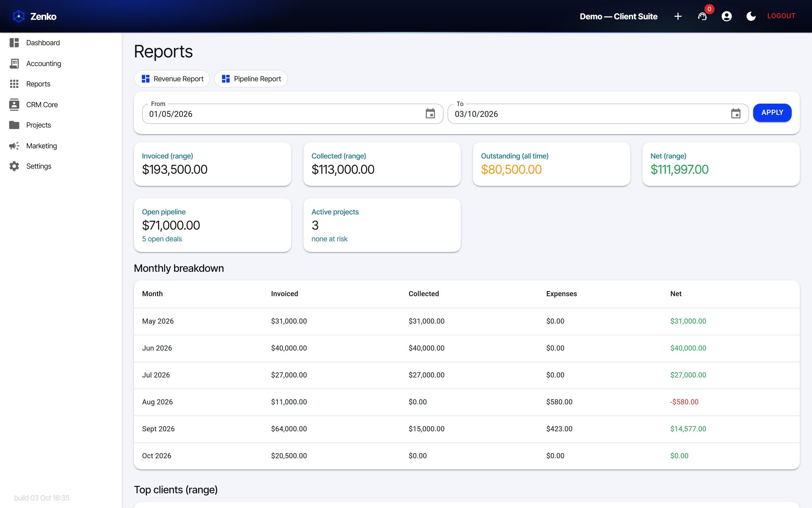
Task: Select the Accounting ledger icon
Action: pyautogui.click(x=14, y=63)
